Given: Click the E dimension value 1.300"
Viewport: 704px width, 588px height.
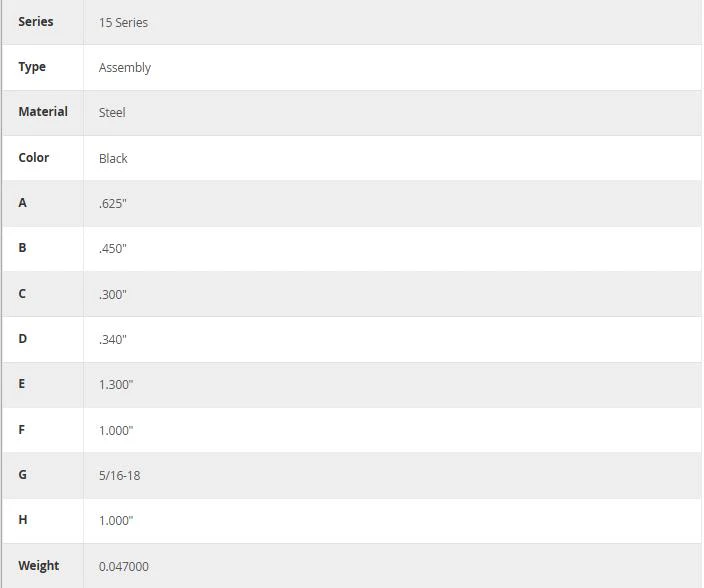Looking at the screenshot, I should point(116,385).
